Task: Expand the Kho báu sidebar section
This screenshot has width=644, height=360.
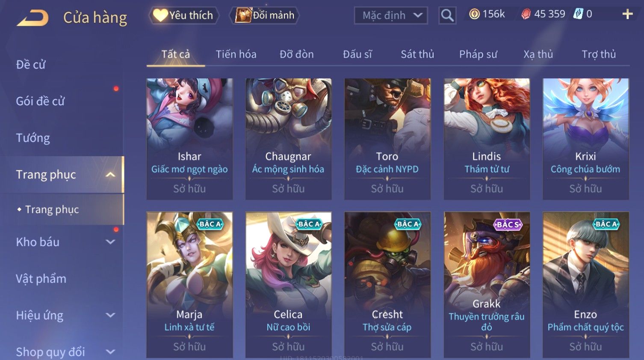Action: coord(110,242)
